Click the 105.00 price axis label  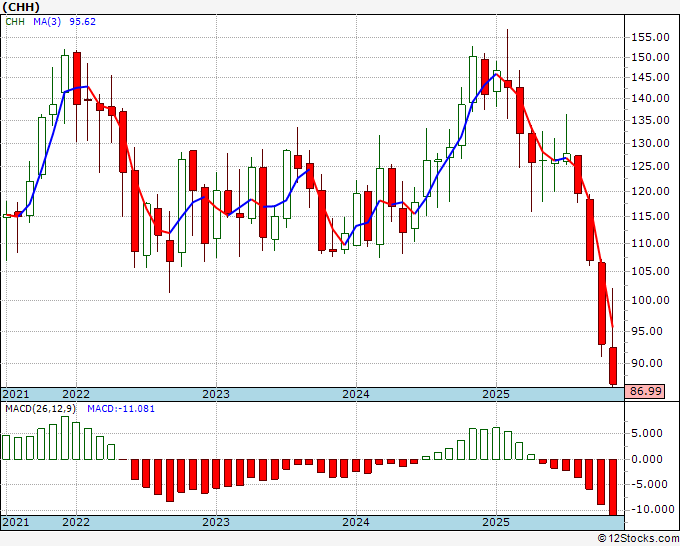click(650, 271)
